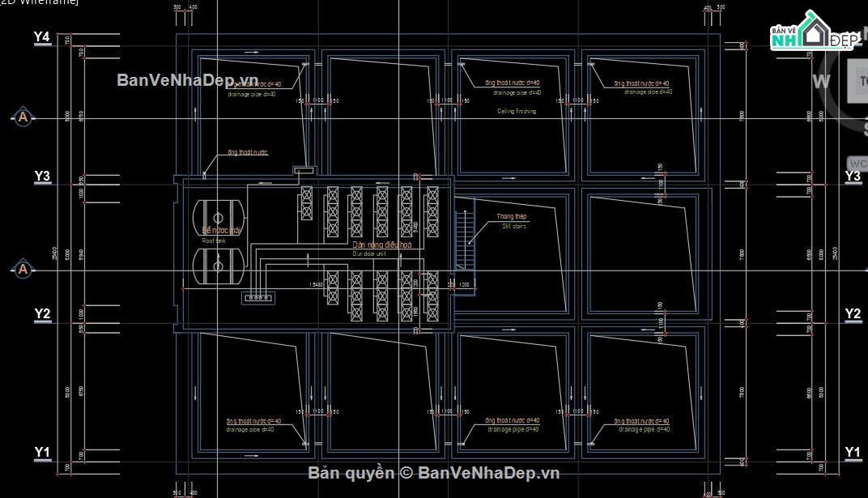Select the "Ceiling finishing" annotation text
Viewport: 868px width, 498px height.
coord(517,111)
